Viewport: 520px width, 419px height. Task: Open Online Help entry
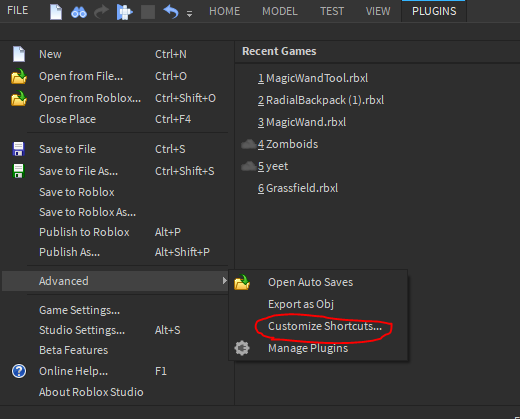115,371
